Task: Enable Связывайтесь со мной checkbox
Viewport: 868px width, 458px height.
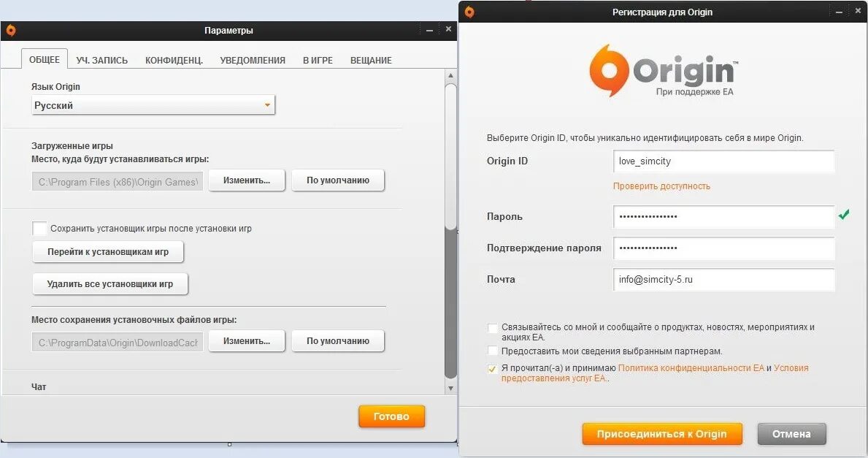Action: [492, 328]
